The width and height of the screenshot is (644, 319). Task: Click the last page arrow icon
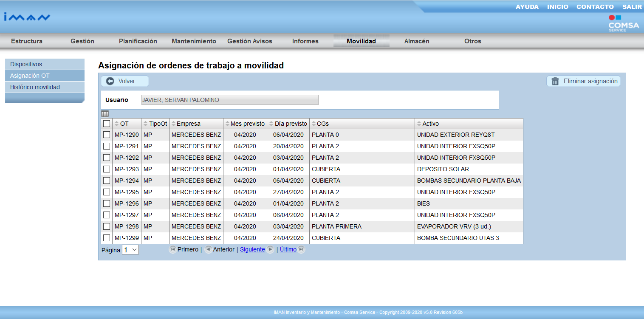pos(301,249)
